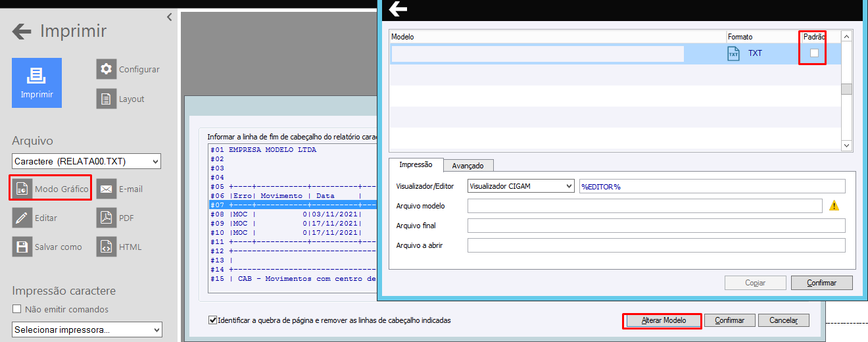Uncheck Identificar a quebra de página option
This screenshot has height=342, width=868.
coord(212,320)
